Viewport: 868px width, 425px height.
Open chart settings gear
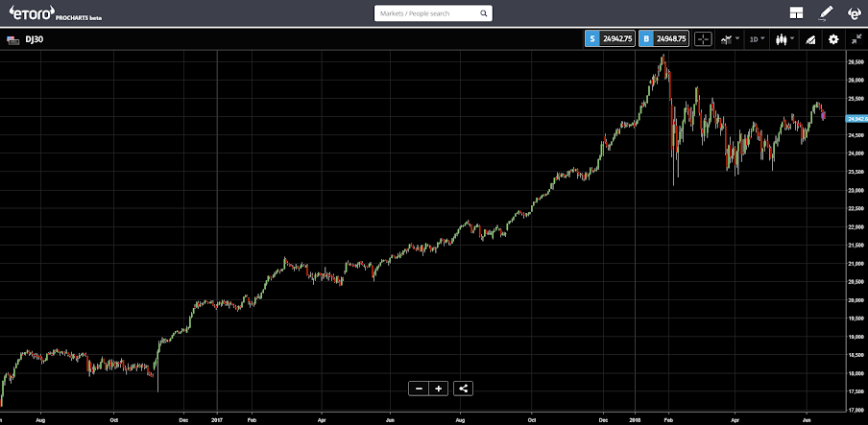coord(833,39)
